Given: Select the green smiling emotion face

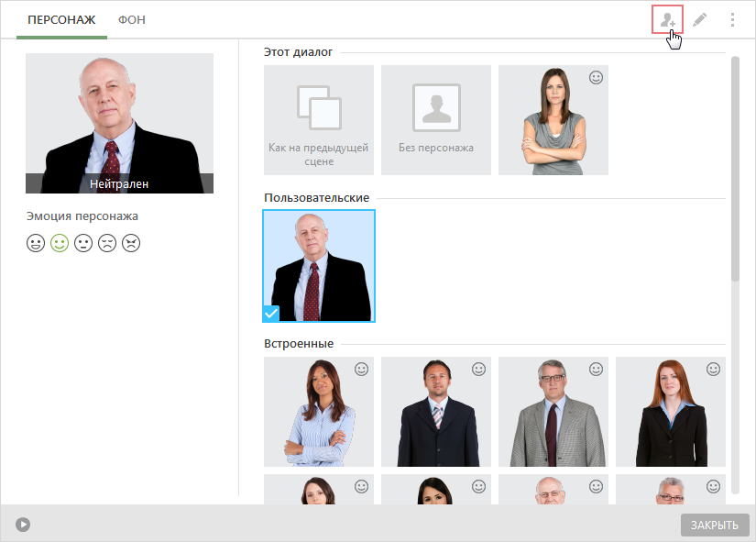Looking at the screenshot, I should [60, 243].
